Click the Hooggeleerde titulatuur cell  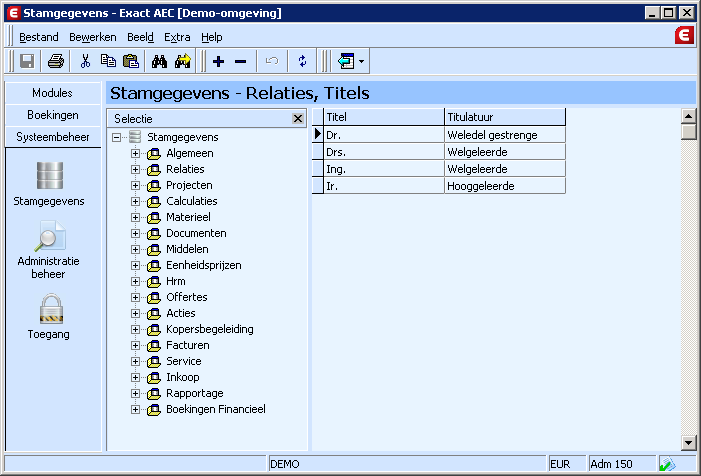coord(505,186)
